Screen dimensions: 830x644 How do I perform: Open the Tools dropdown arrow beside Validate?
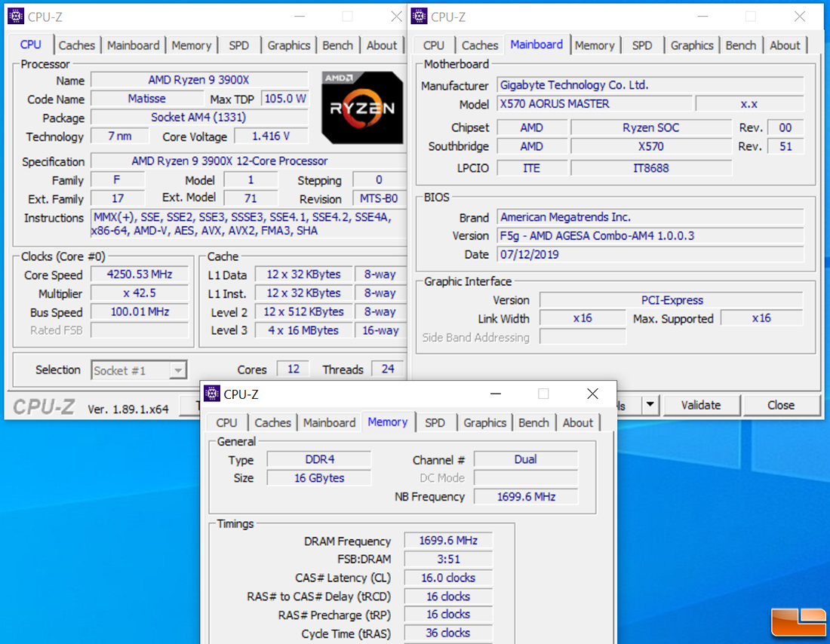650,405
